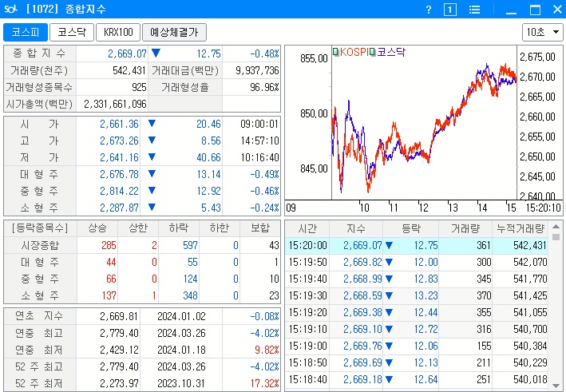Click the SOL logo icon in title bar
The image size is (566, 392).
10,9
